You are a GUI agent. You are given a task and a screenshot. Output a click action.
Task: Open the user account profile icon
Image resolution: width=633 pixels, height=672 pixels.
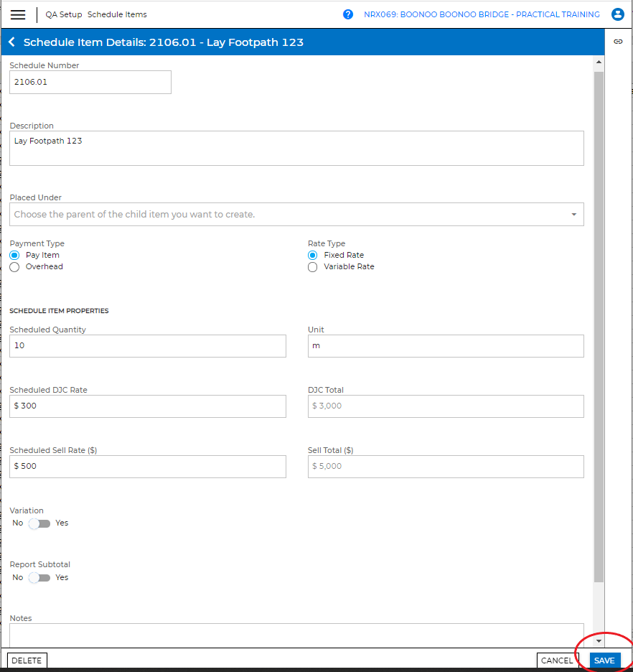pyautogui.click(x=617, y=14)
